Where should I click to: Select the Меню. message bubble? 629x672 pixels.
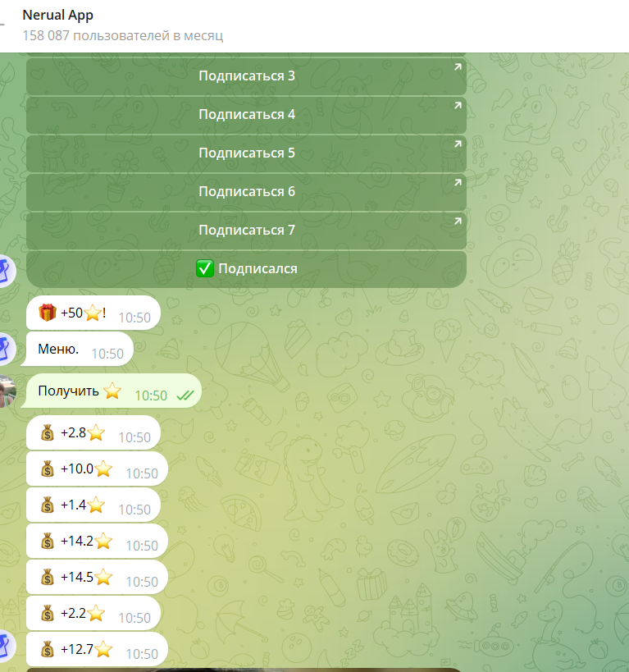[78, 350]
